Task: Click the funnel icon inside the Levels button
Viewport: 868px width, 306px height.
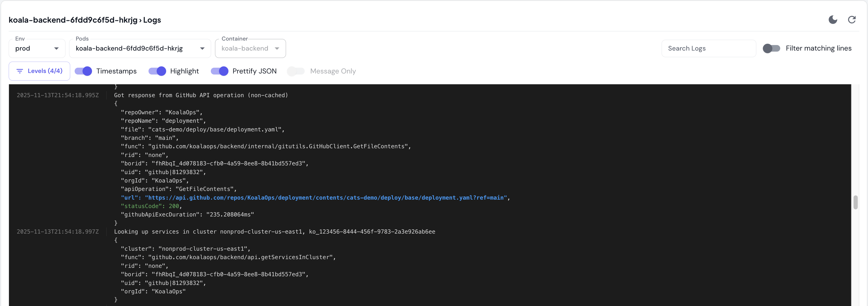Action: (x=20, y=71)
